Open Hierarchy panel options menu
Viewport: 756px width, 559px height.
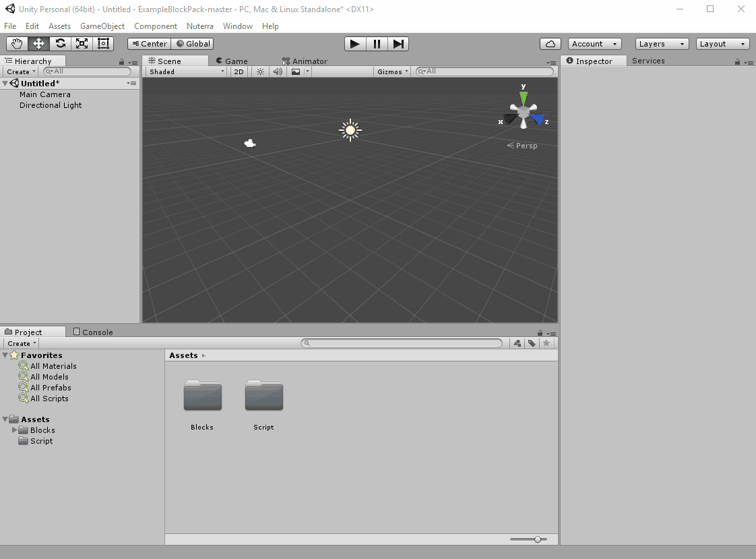coord(133,62)
